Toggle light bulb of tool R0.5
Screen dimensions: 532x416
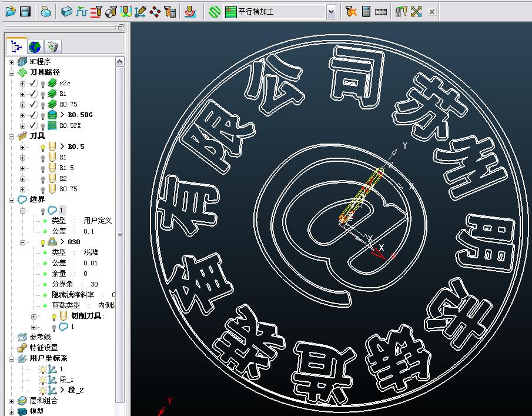43,147
